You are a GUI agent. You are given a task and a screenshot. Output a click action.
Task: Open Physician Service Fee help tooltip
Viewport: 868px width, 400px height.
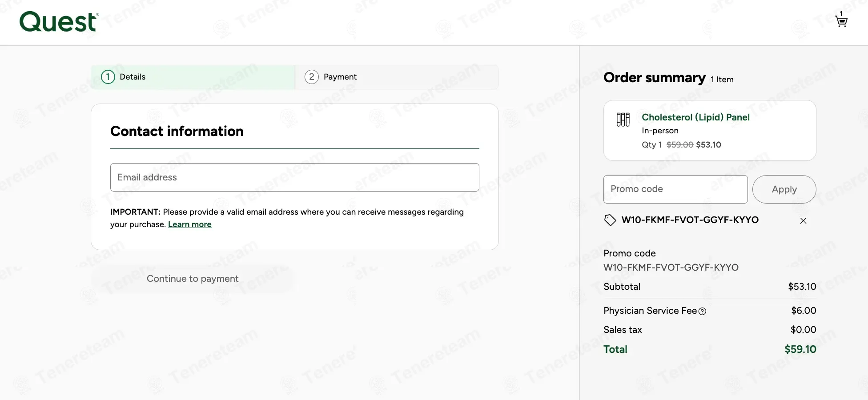click(x=703, y=311)
